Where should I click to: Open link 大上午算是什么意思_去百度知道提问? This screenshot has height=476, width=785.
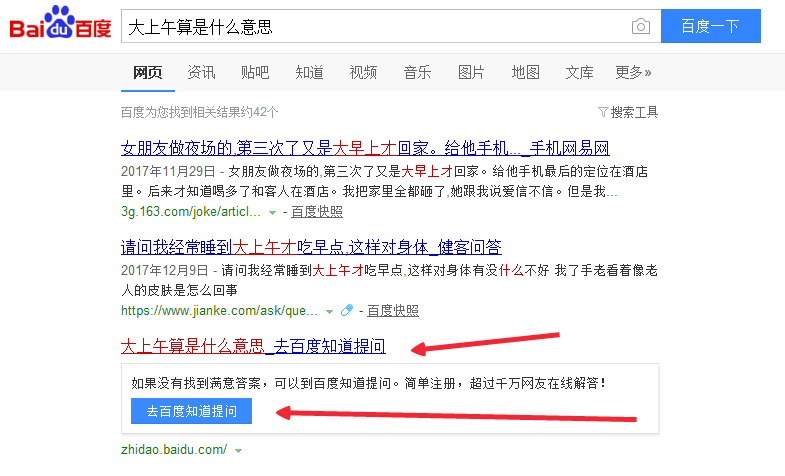click(253, 346)
